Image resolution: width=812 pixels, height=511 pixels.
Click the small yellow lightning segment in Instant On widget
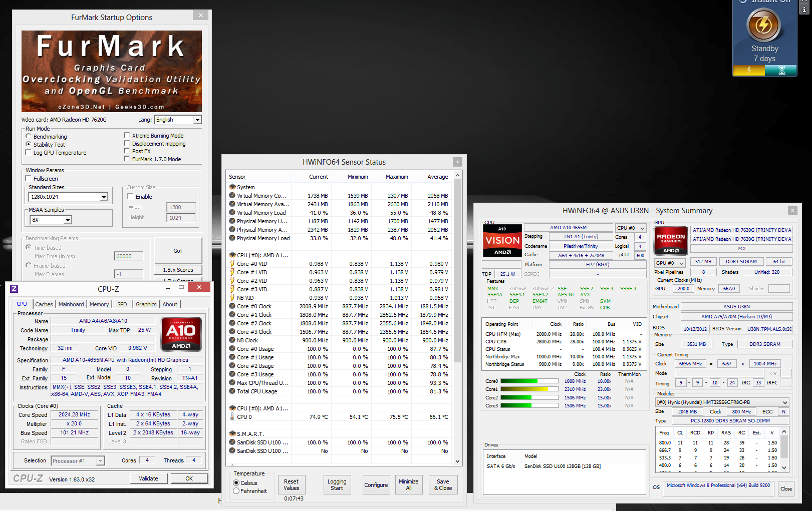749,71
